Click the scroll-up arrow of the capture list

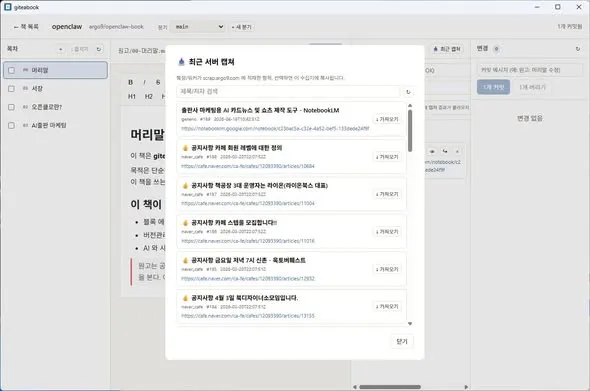[x=410, y=106]
